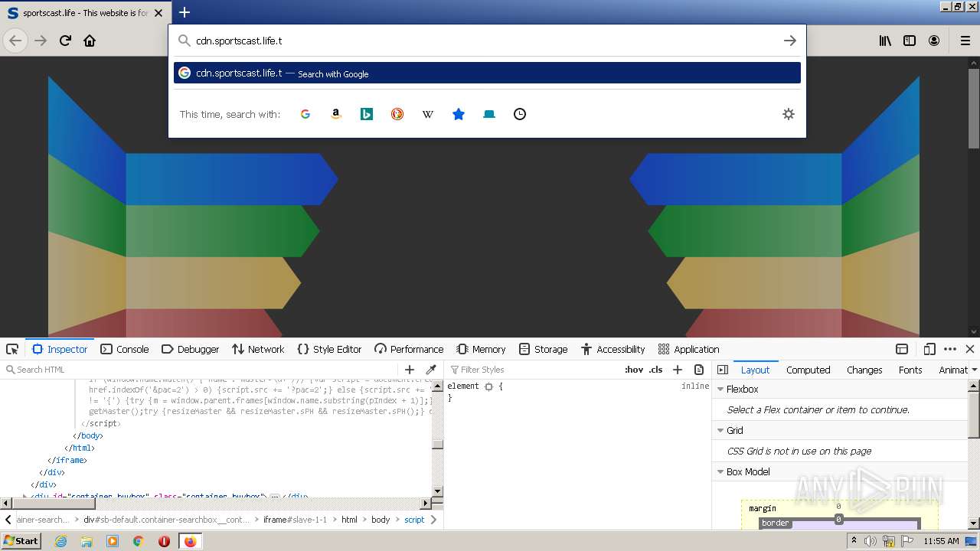Search bookmarks using the star icon
Viewport: 980px width, 551px height.
click(x=459, y=114)
